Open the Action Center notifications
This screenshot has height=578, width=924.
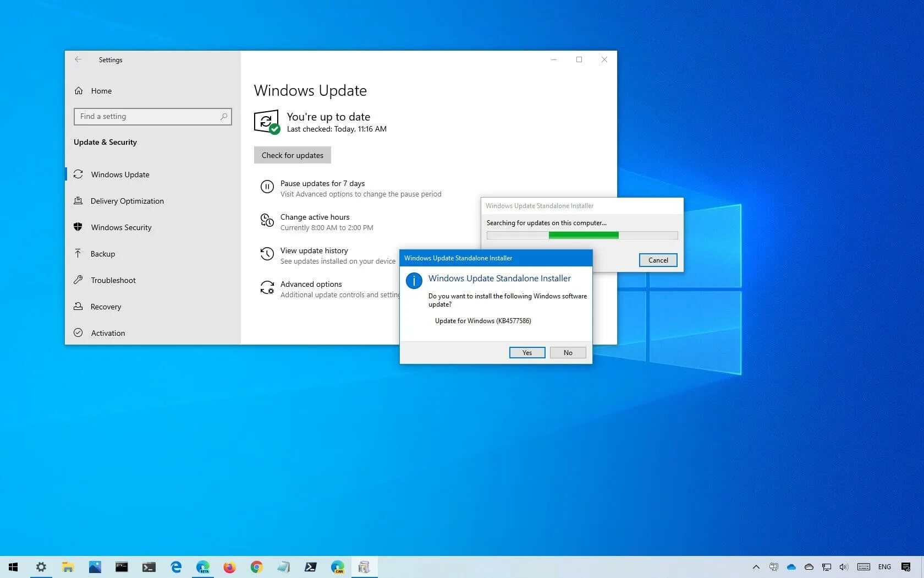point(906,567)
